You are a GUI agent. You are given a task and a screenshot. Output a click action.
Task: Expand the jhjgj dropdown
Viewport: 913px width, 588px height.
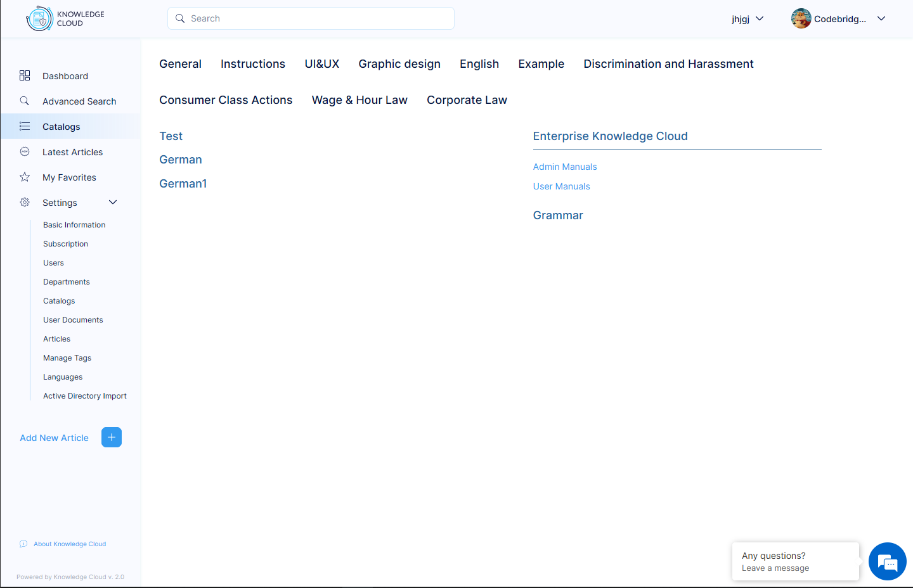(748, 19)
